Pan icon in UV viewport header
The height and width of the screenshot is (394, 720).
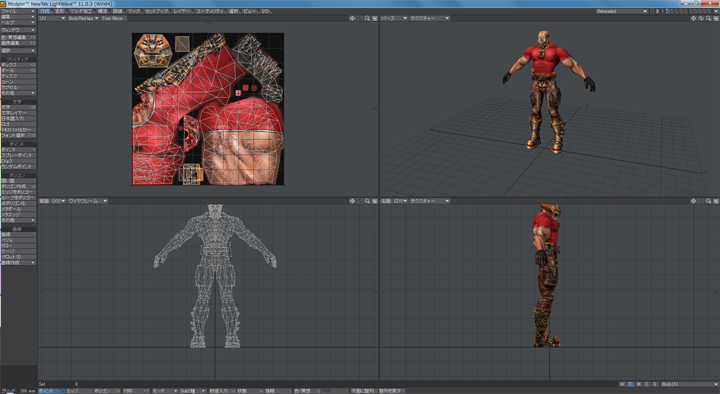352,18
